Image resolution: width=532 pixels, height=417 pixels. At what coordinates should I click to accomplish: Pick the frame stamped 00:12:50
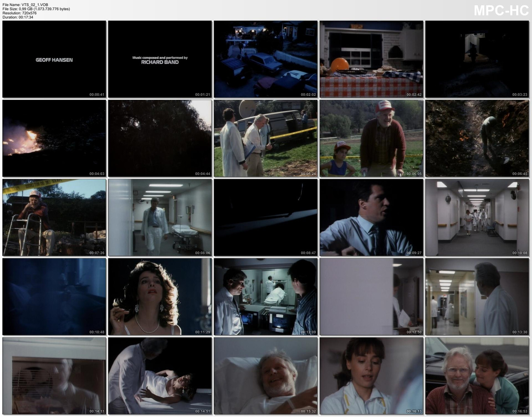[372, 297]
